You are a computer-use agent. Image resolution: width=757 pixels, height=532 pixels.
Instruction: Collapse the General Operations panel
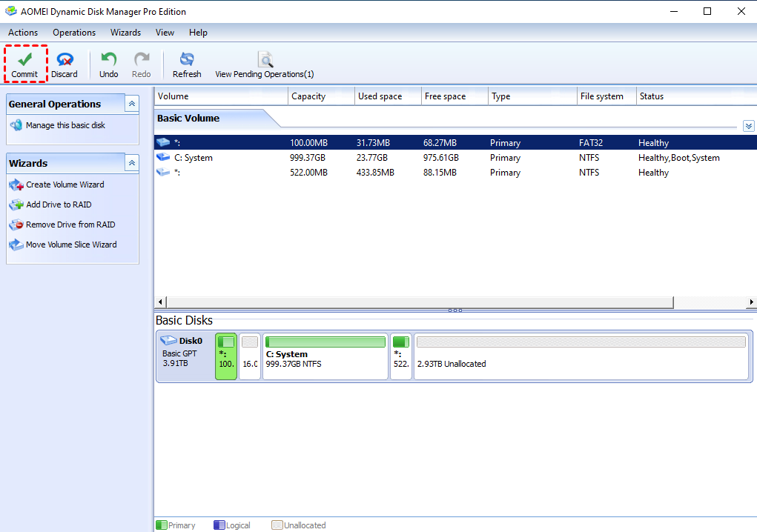pos(133,104)
